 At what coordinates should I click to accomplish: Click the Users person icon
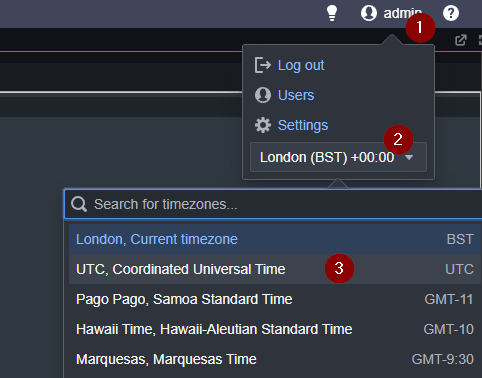point(263,95)
